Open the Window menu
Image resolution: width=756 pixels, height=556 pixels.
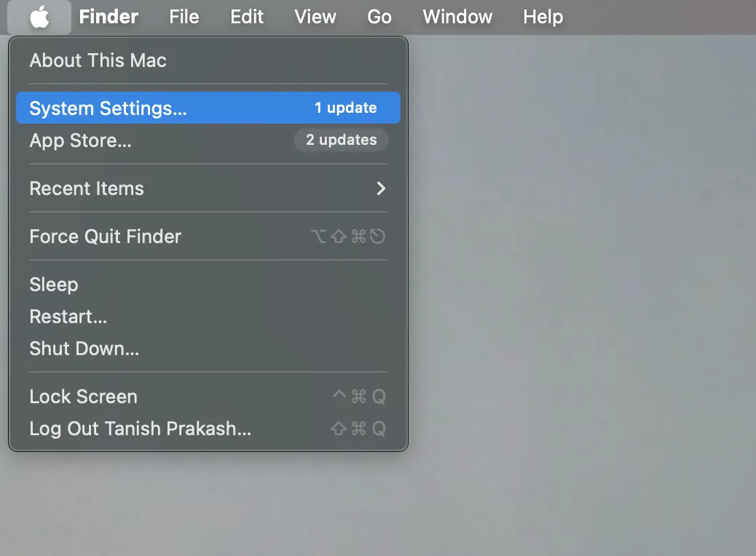point(457,17)
